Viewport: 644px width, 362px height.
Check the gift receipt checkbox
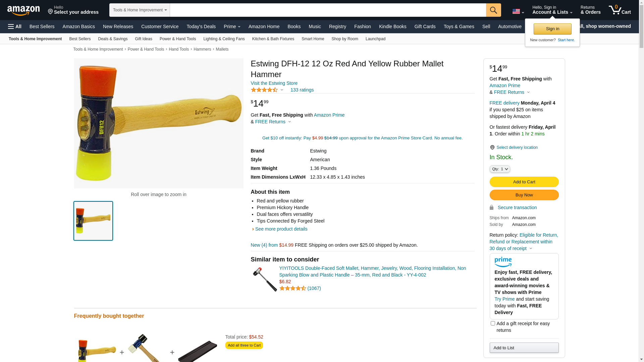(x=493, y=323)
